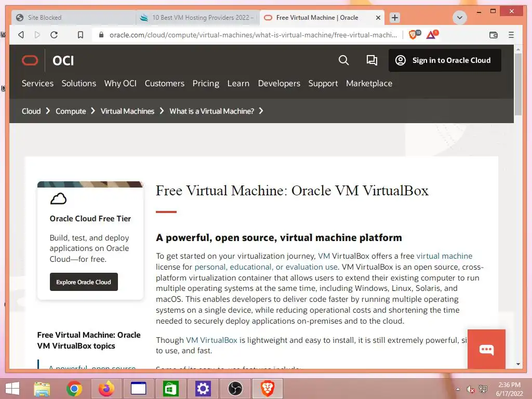
Task: Open the Why OCI menu
Action: coord(121,84)
